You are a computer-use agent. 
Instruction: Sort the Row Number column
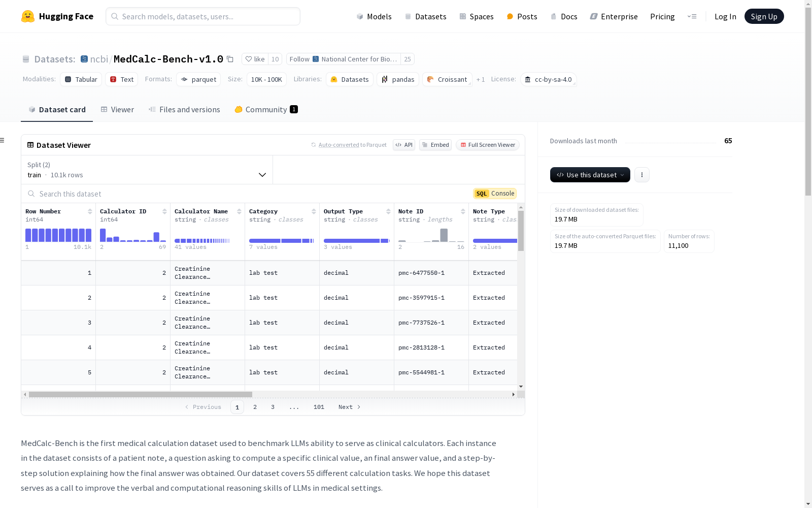90,211
